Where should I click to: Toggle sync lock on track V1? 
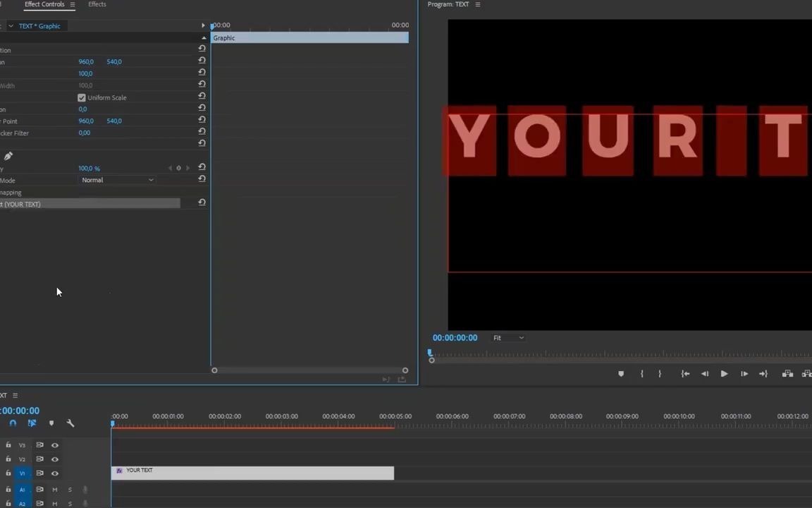[x=40, y=473]
